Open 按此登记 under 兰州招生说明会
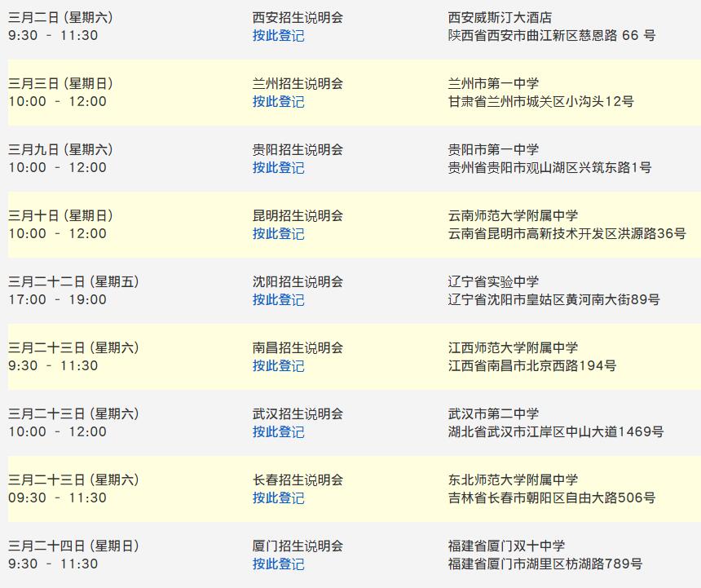The width and height of the screenshot is (701, 588). coord(278,102)
